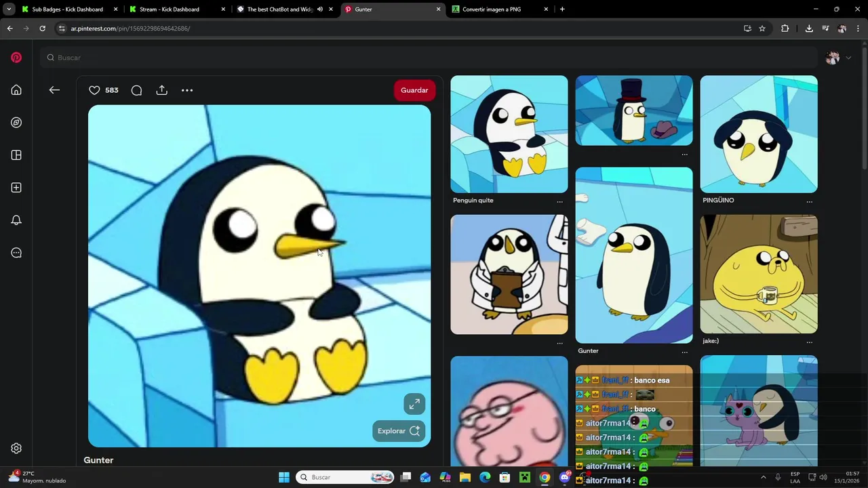Open the browser extensions puzzle icon

785,28
